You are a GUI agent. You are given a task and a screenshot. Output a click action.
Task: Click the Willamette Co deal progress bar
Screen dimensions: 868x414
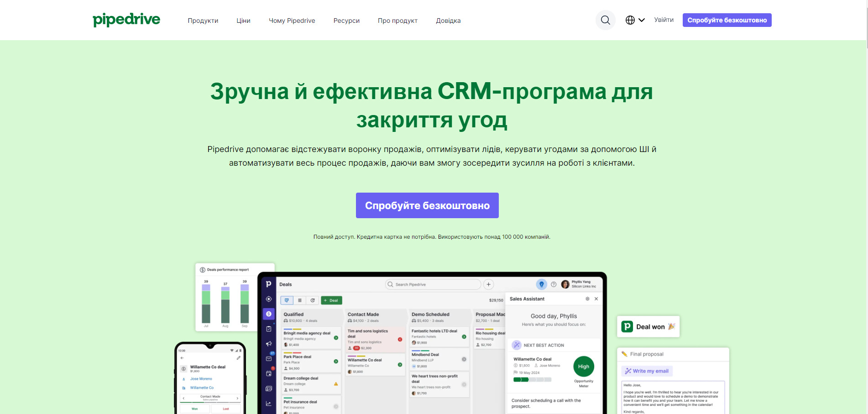pyautogui.click(x=532, y=379)
